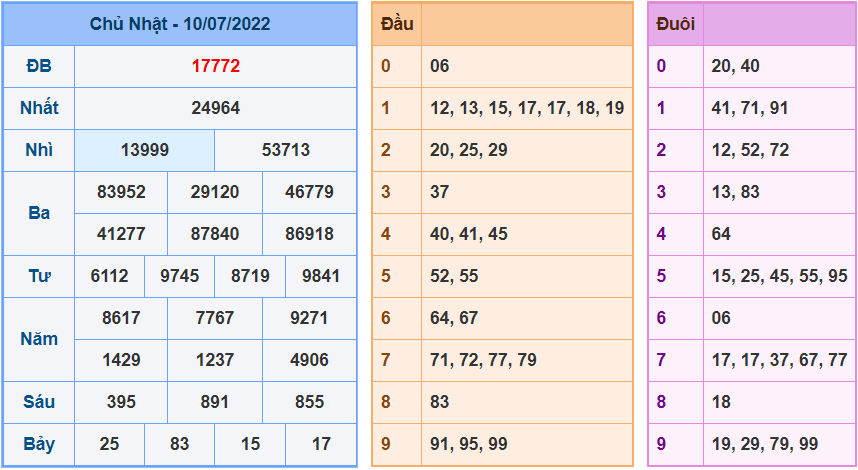858x470 pixels.
Task: Click the number 86918
Action: tap(309, 234)
